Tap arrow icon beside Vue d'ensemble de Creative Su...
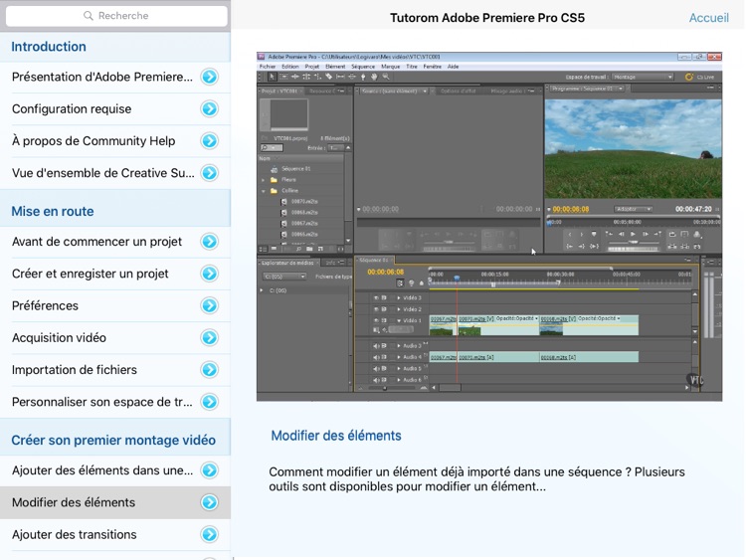746x560 pixels. click(209, 173)
